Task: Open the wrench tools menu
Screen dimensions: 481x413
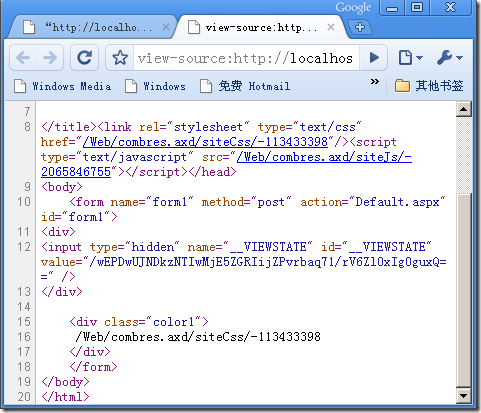Action: point(450,58)
